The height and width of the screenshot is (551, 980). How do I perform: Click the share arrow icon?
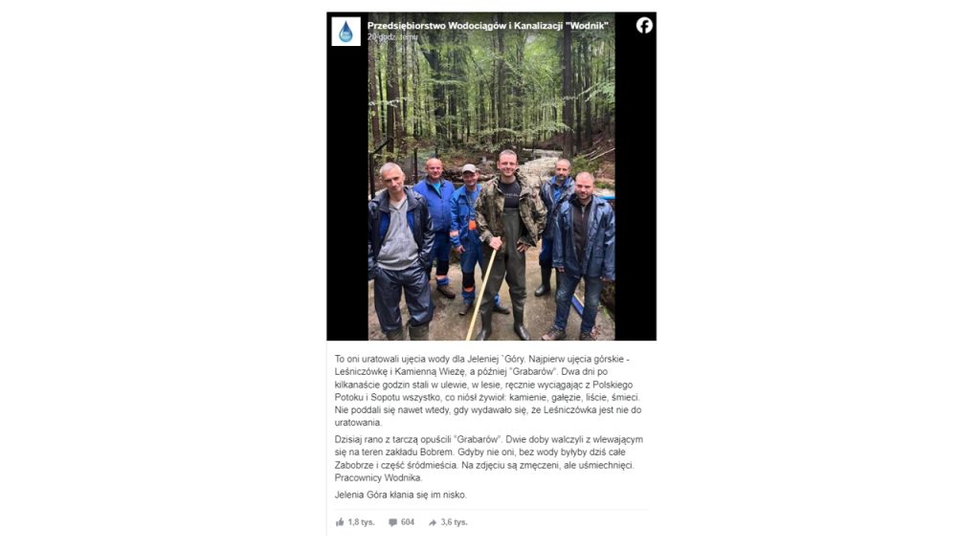coord(433,522)
